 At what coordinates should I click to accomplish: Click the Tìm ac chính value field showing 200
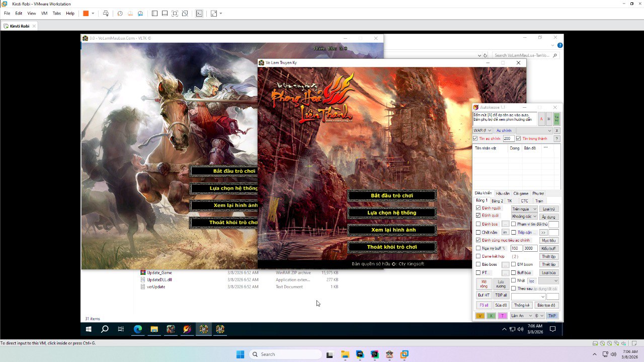pyautogui.click(x=508, y=138)
